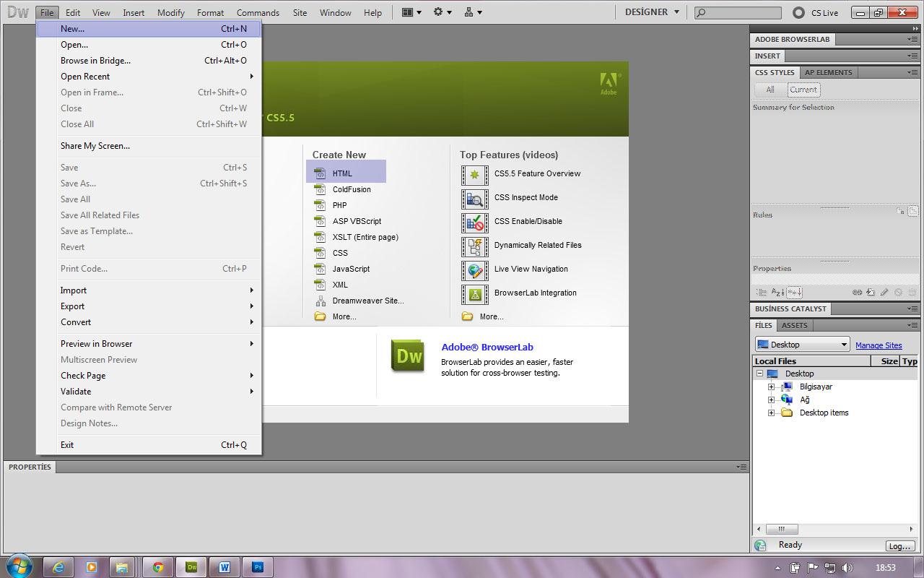Click the Dreamweaver Site icon

point(320,301)
